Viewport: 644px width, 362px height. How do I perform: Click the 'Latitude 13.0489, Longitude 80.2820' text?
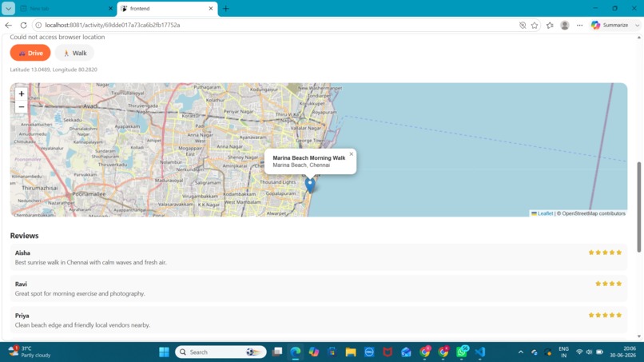(x=54, y=70)
